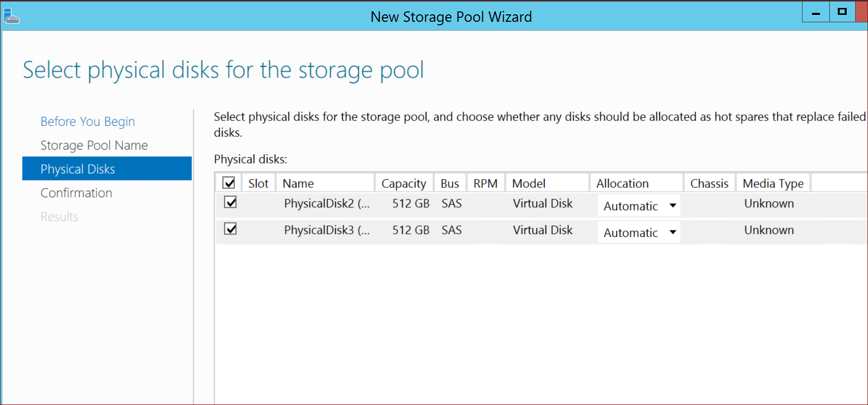Screen dimensions: 868x405
Task: Click the Storage Pool Wizard title bar icon
Action: 11,16
